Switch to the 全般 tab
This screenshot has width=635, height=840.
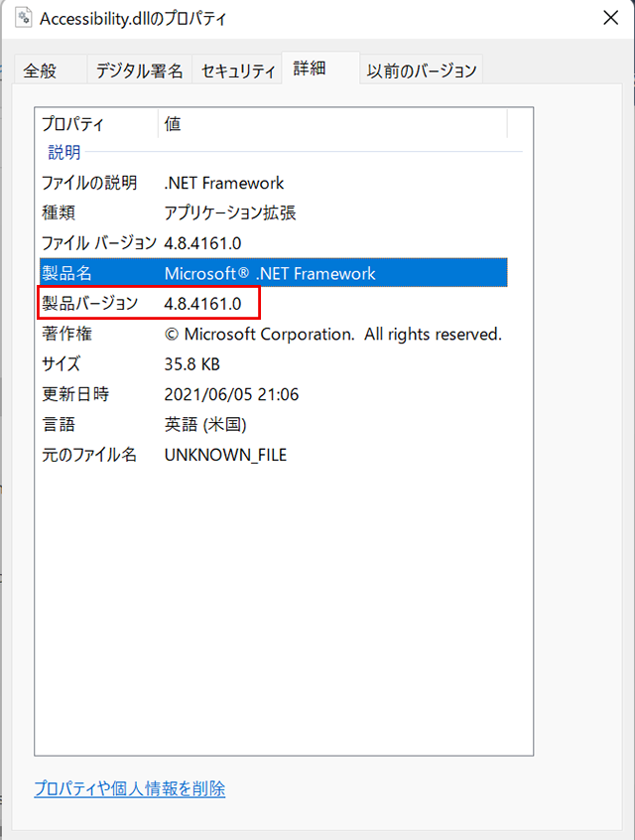[x=51, y=70]
